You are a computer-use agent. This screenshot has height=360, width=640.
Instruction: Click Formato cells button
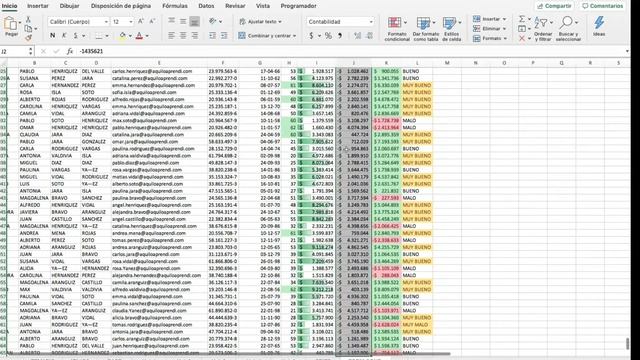(489, 38)
